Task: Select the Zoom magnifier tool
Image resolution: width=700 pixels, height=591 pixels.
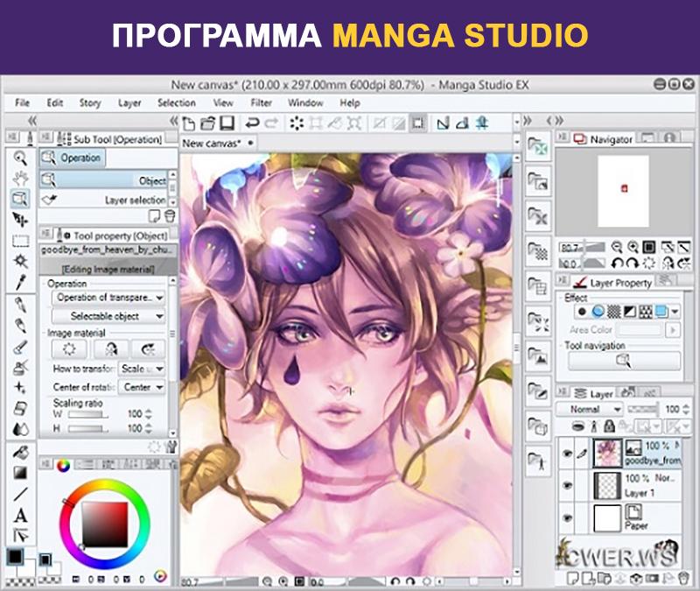Action: [x=19, y=158]
